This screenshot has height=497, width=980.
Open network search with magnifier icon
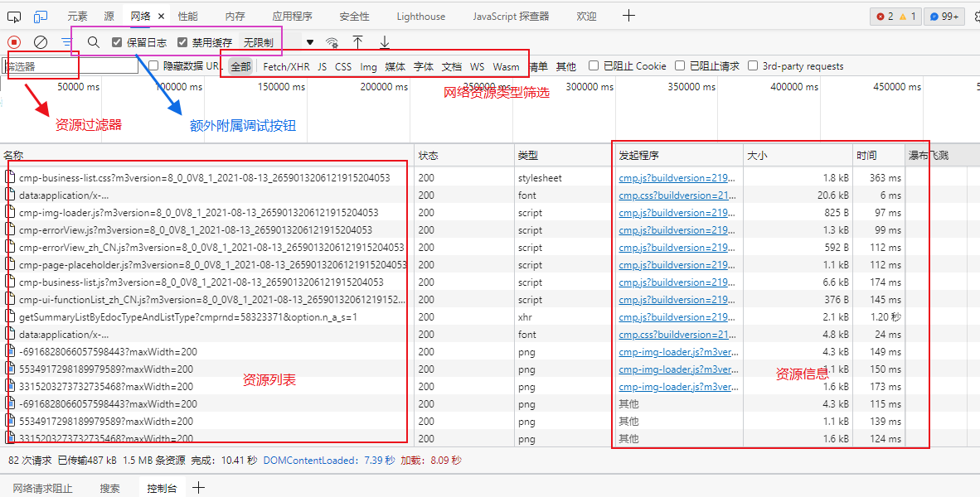click(x=94, y=42)
